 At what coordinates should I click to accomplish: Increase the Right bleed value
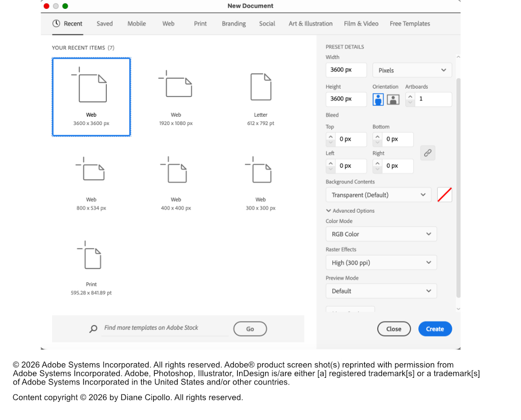(377, 163)
